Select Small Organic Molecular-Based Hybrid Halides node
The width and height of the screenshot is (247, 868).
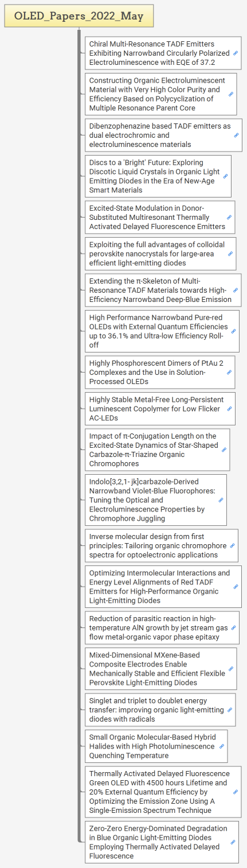[156, 746]
